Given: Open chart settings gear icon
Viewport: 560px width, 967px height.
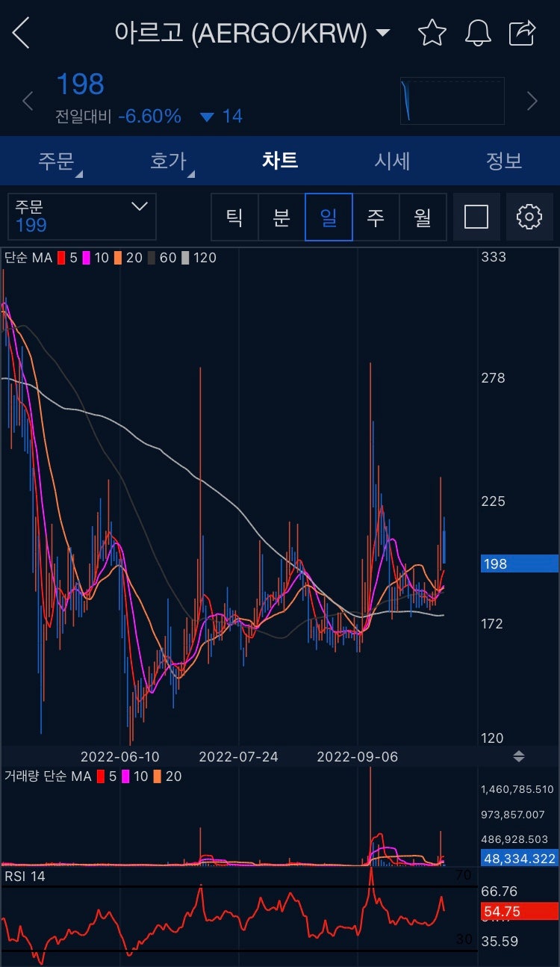Looking at the screenshot, I should [529, 217].
